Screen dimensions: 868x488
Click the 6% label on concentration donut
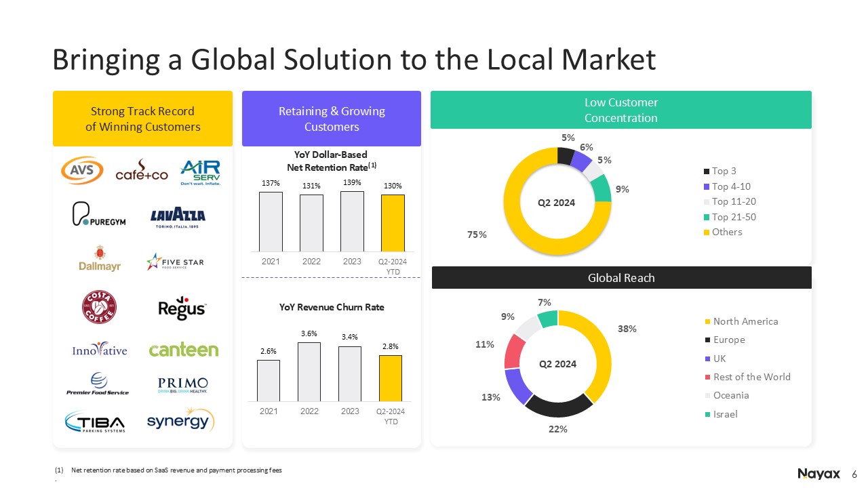click(x=586, y=146)
